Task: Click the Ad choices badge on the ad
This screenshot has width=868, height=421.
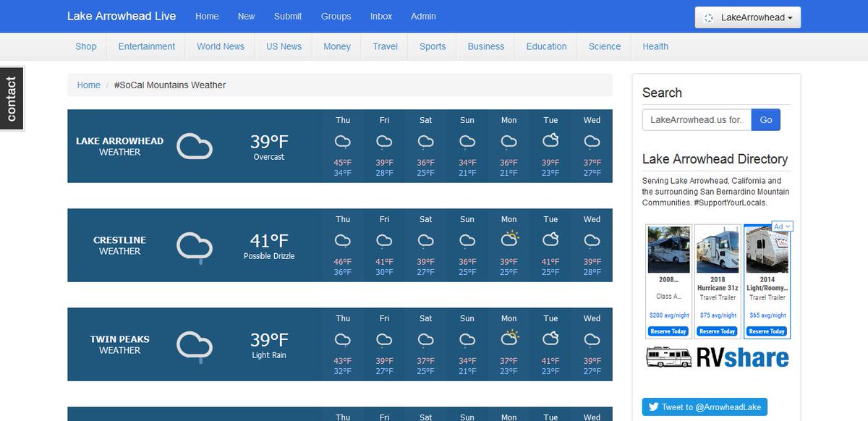Action: (783, 226)
